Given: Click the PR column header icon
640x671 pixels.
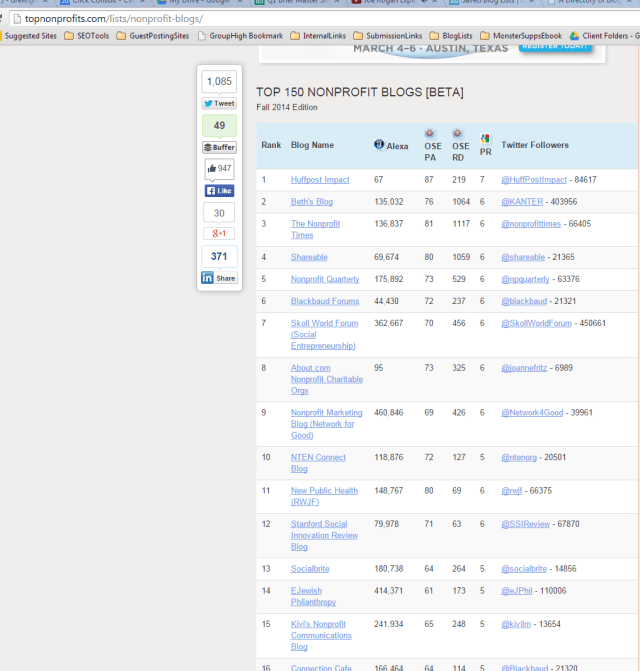Looking at the screenshot, I should pos(485,139).
